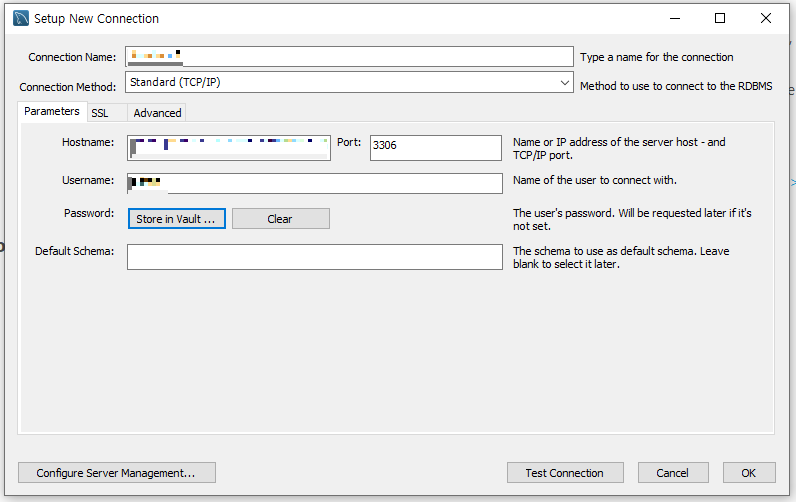Click the MySQL Workbench dolphin icon in title bar
Image resolution: width=796 pixels, height=502 pixels.
point(21,18)
